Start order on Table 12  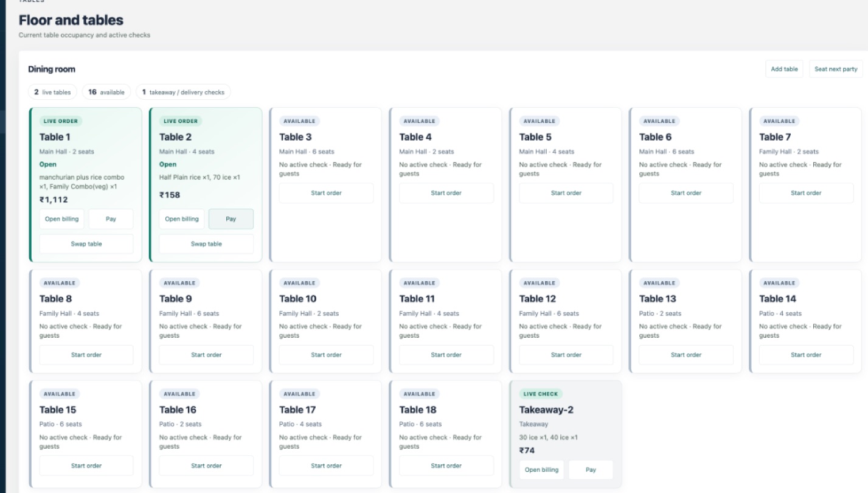[x=566, y=355]
